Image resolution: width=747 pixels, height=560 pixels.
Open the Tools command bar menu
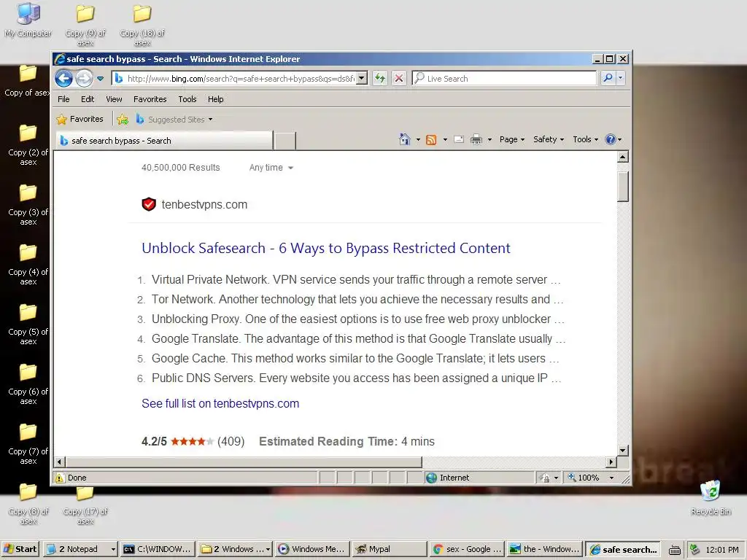point(585,139)
